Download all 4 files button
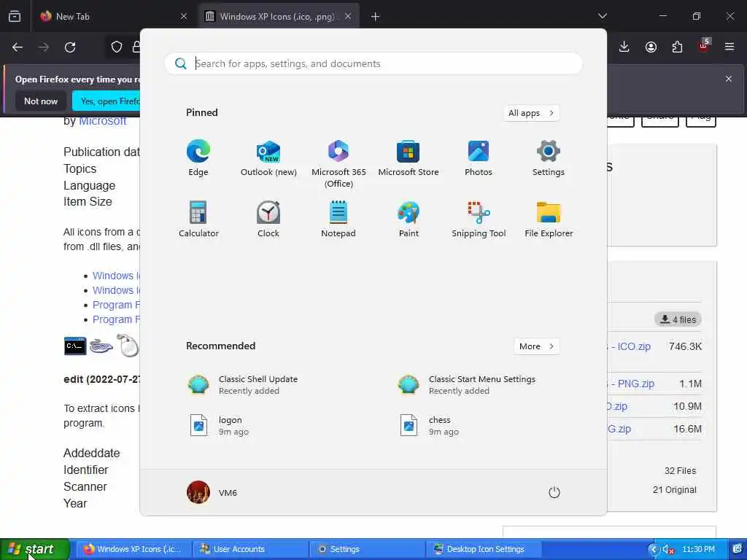Viewport: 747px width, 560px height. coord(678,319)
